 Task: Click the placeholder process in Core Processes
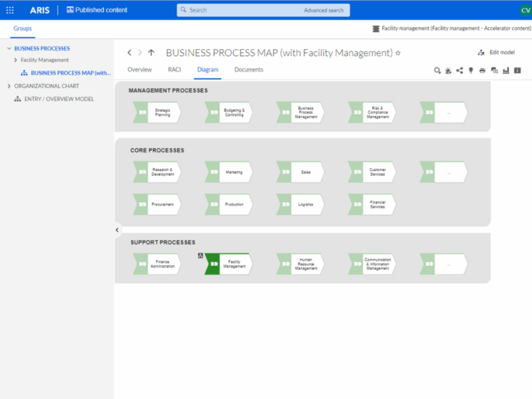443,172
